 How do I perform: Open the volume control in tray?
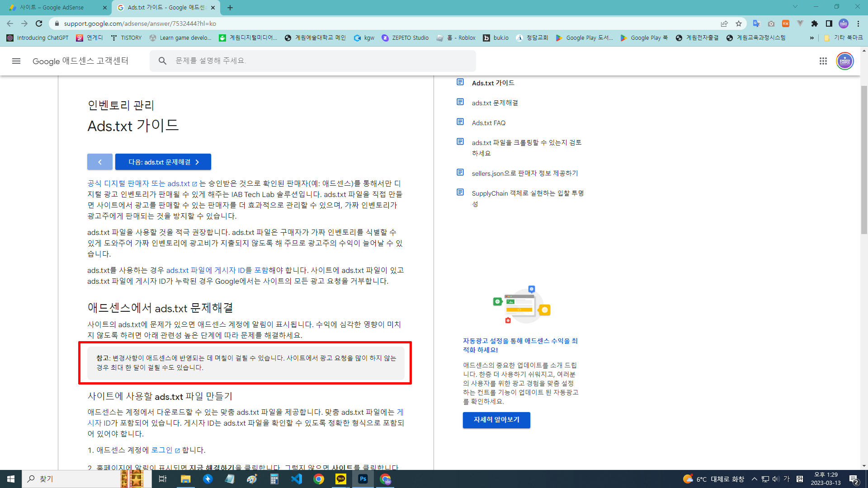(x=776, y=479)
